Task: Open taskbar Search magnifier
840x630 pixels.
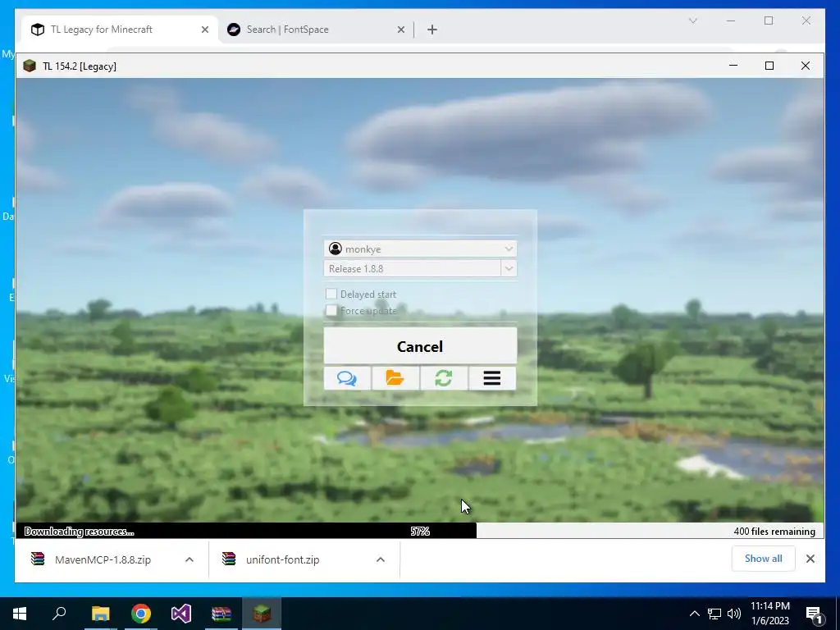Action: coord(59,614)
